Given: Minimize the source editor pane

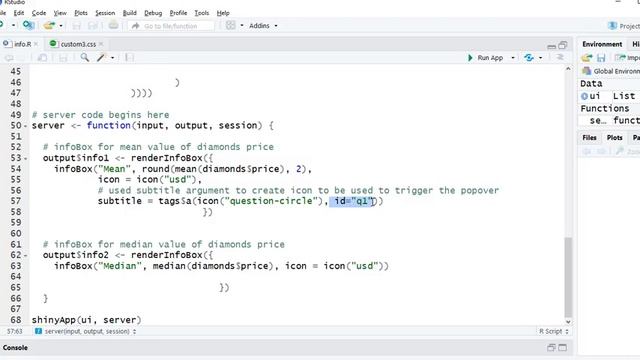Looking at the screenshot, I should pos(551,46).
